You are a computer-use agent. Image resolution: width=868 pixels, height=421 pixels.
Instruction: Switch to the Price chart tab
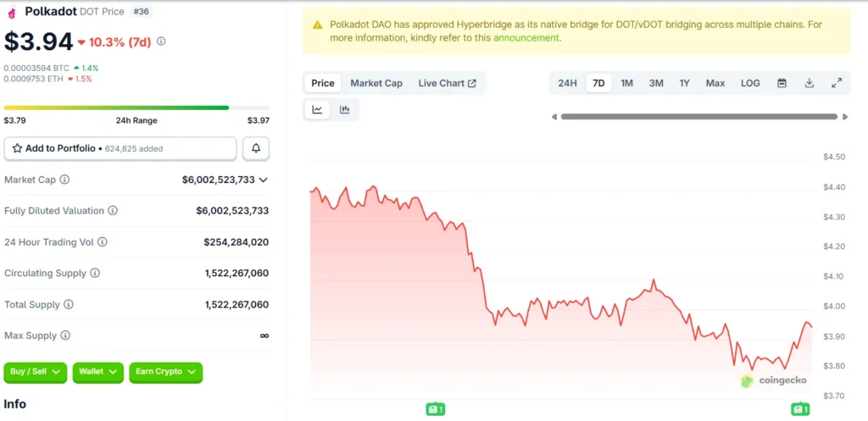click(323, 83)
